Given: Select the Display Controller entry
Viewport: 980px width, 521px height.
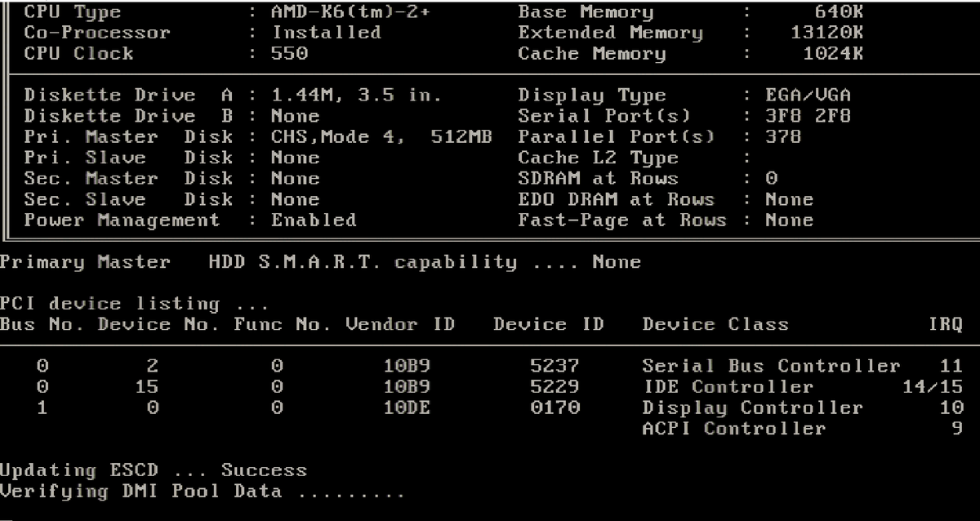Looking at the screenshot, I should pos(752,407).
